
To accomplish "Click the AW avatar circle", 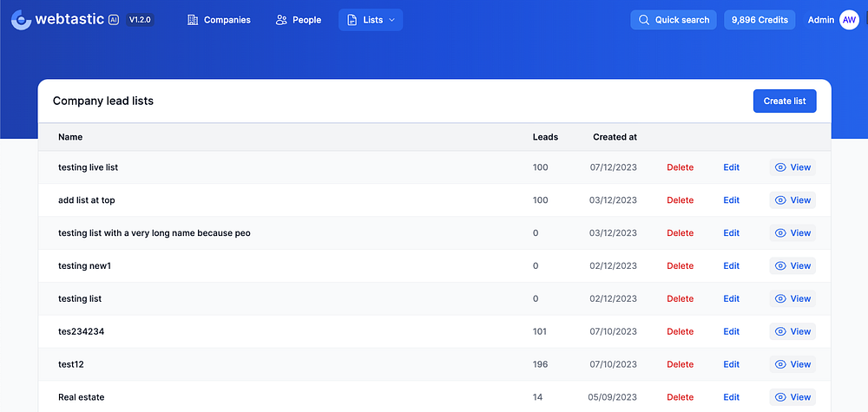I will pyautogui.click(x=849, y=20).
